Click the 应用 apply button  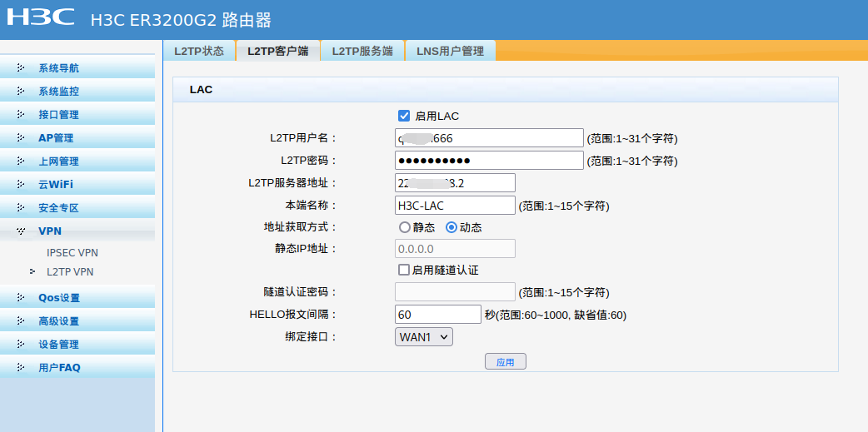coord(506,362)
